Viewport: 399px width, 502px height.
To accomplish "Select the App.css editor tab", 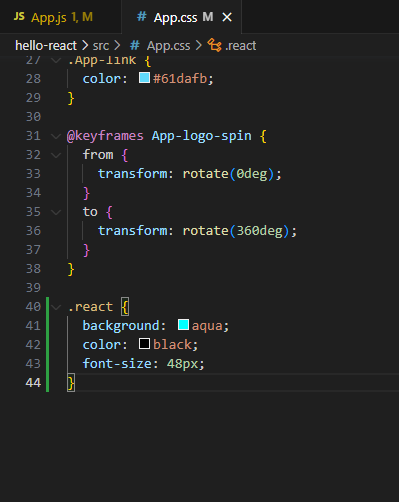I will coord(182,17).
